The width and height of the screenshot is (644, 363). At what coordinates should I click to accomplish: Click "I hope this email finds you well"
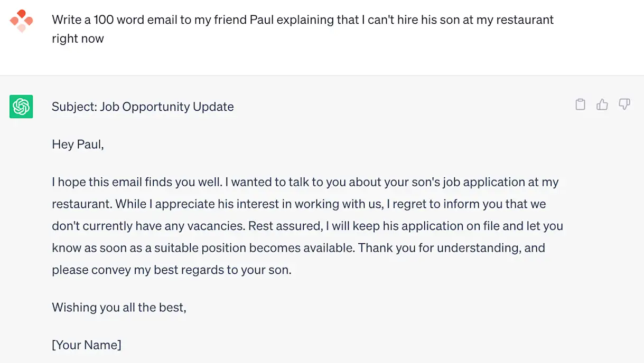pyautogui.click(x=136, y=182)
